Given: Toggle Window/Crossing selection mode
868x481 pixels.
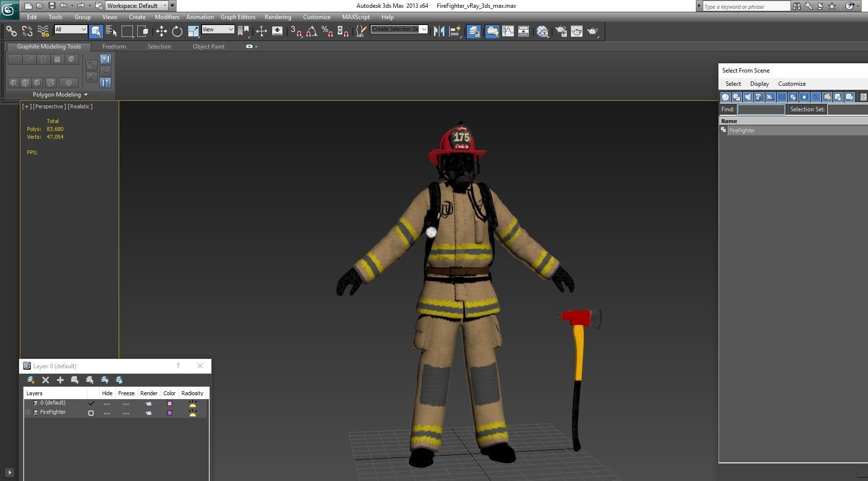Looking at the screenshot, I should (143, 31).
